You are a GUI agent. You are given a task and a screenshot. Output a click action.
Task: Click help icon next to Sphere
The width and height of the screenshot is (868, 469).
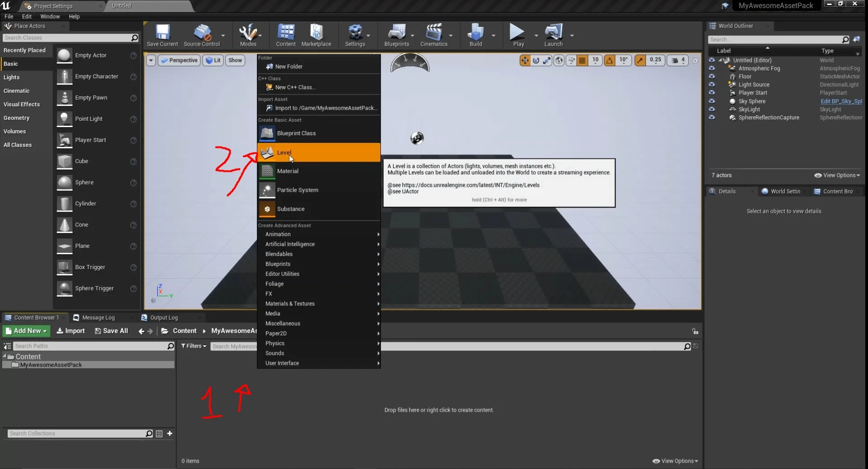tap(133, 183)
